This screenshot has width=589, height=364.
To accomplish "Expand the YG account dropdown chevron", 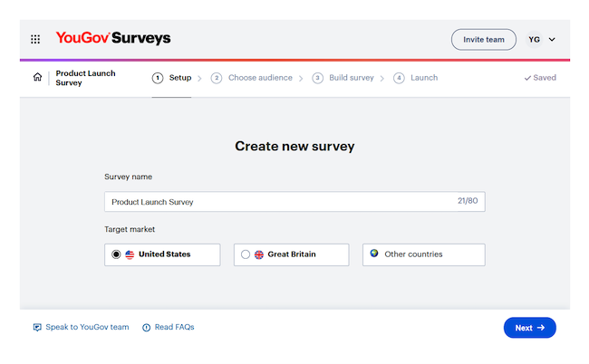I will point(553,39).
